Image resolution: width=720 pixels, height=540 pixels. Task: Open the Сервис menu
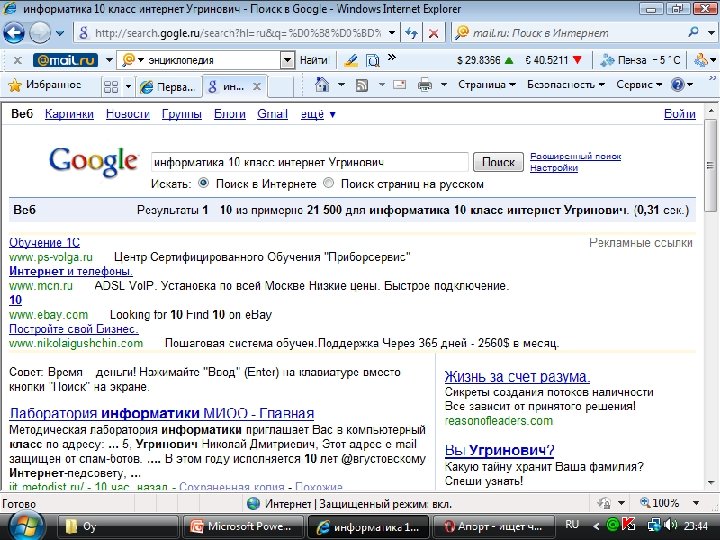click(x=639, y=84)
